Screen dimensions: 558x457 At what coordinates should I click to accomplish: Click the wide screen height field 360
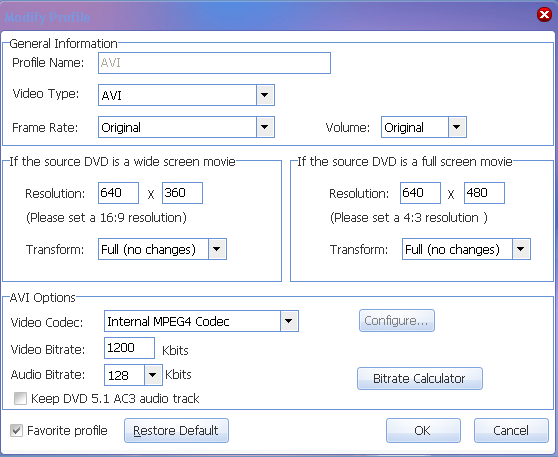coord(182,193)
